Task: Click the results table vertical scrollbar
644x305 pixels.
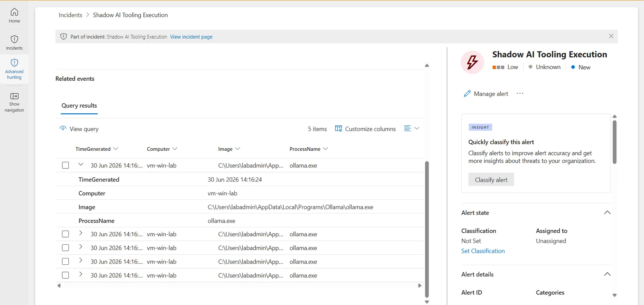Action: (x=427, y=229)
